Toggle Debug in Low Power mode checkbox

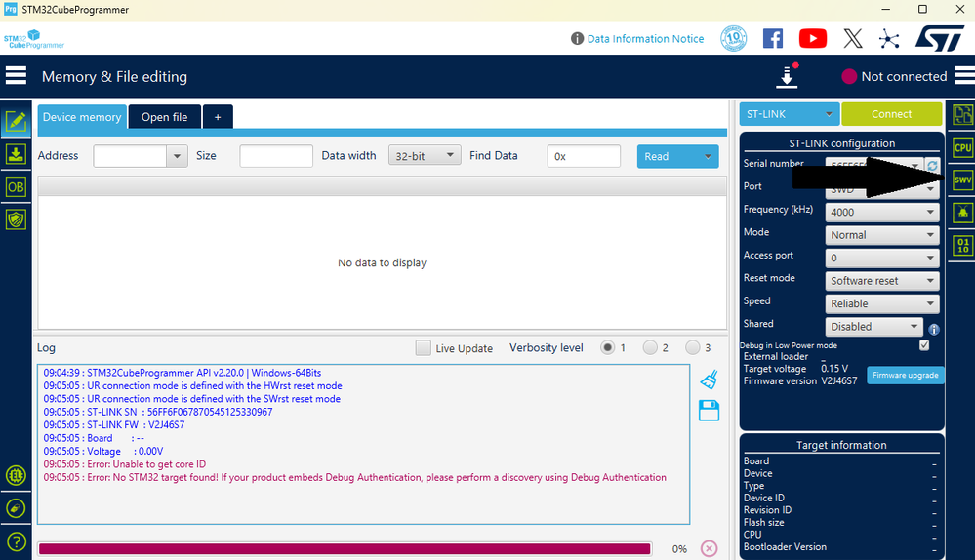(924, 345)
